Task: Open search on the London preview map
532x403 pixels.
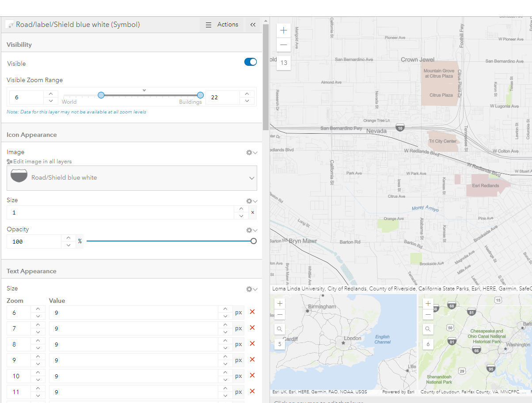Action: point(280,329)
